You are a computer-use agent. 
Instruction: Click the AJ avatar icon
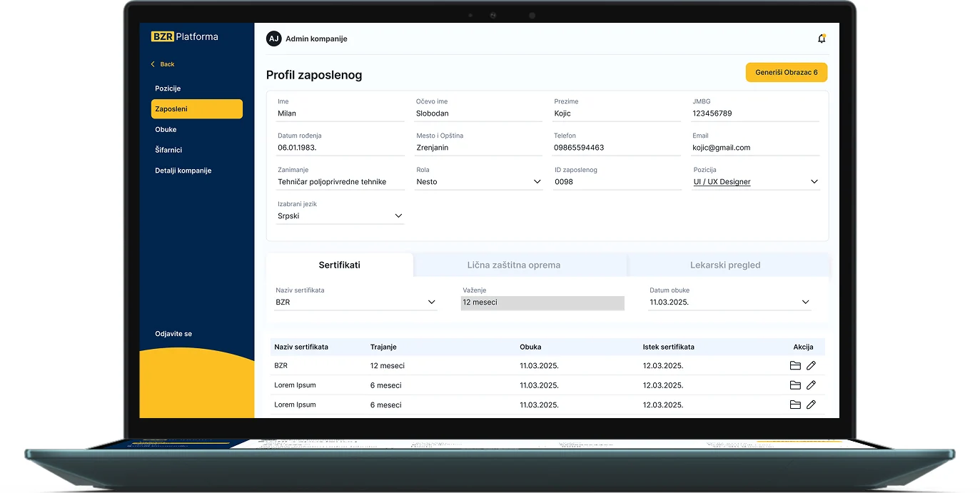[x=273, y=39]
